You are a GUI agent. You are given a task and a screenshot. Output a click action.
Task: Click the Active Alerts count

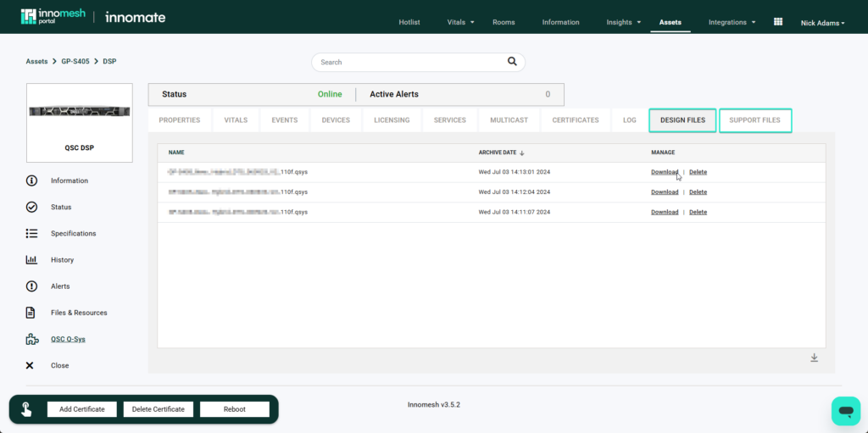(548, 94)
